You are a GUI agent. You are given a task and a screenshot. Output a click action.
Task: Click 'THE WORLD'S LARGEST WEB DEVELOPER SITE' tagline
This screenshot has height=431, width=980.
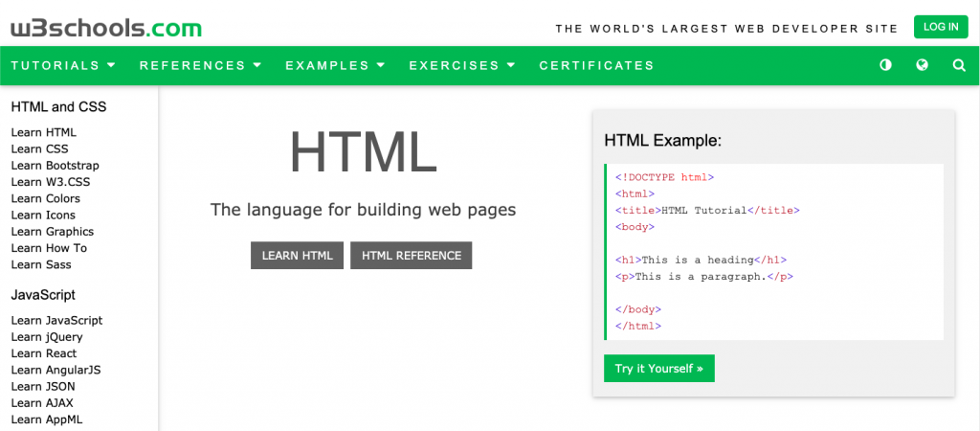click(727, 29)
